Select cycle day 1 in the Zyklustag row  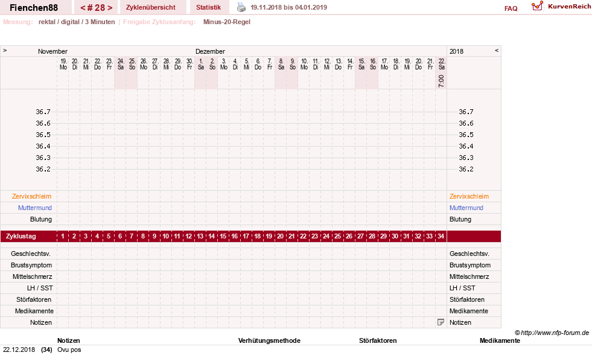(x=63, y=237)
